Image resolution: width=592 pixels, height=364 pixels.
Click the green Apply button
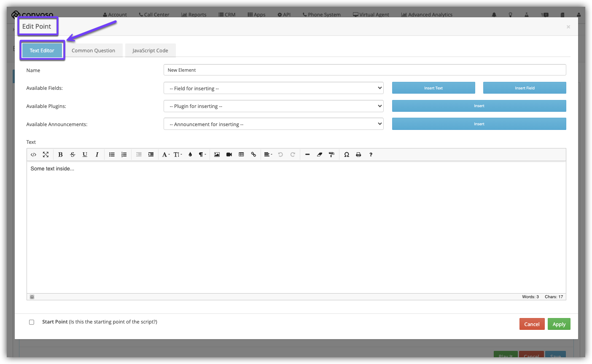tap(559, 324)
